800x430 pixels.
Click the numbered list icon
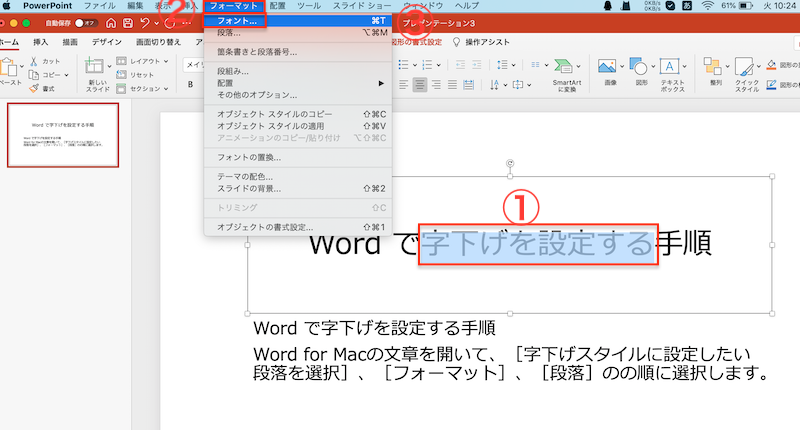pyautogui.click(x=428, y=65)
